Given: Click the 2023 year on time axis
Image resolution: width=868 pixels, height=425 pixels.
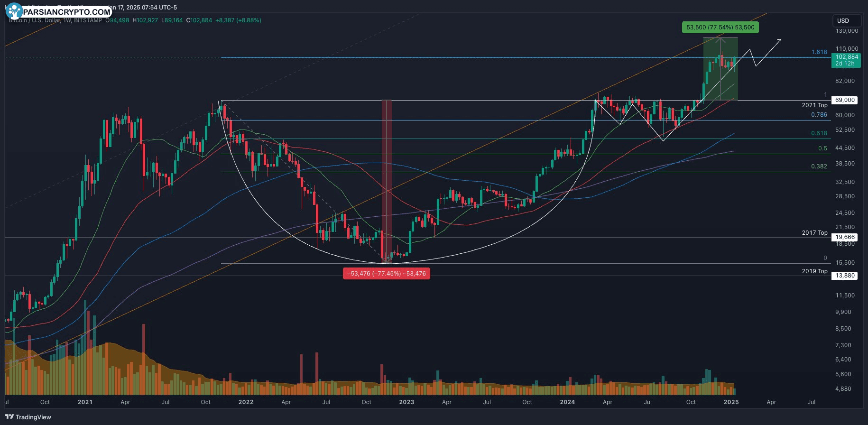Looking at the screenshot, I should pos(406,402).
